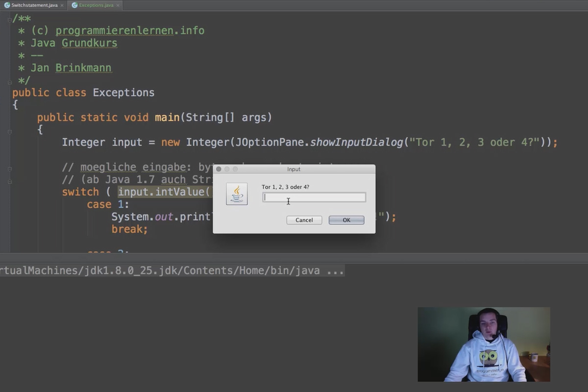The width and height of the screenshot is (588, 392).
Task: Click the webcam video thumbnail
Action: (484, 344)
